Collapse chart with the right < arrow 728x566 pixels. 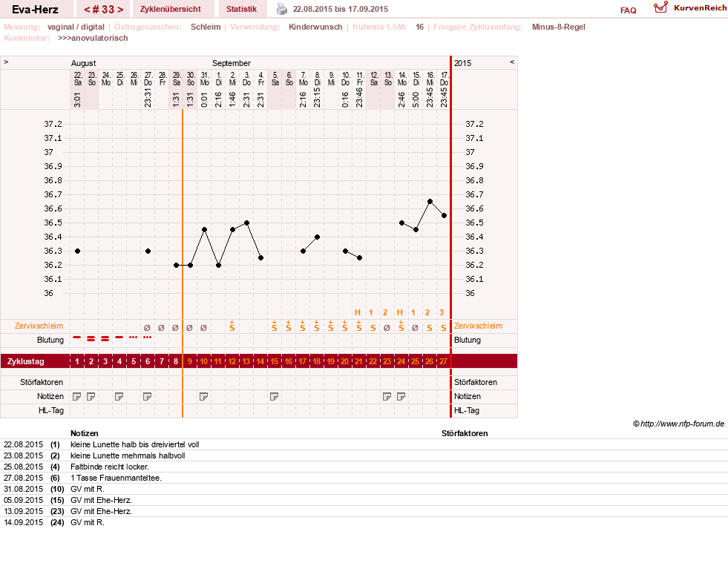512,62
